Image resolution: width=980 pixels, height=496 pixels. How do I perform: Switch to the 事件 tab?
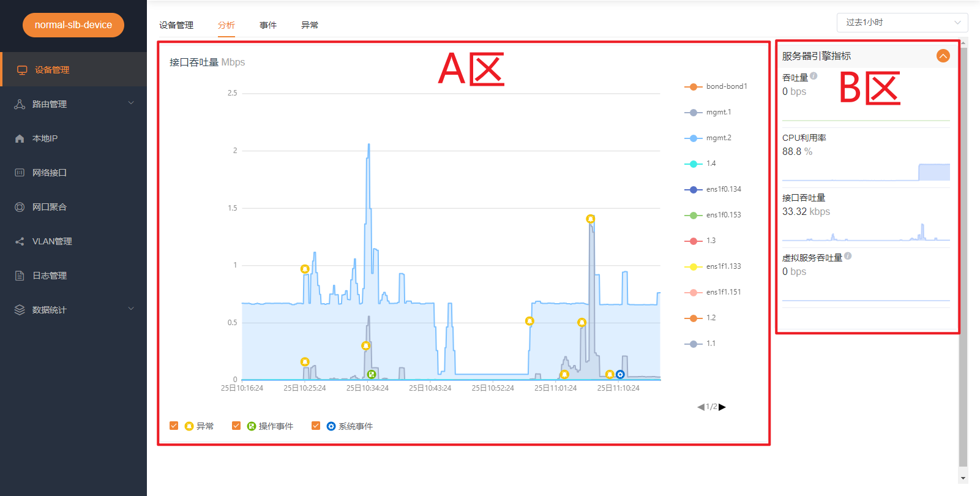pyautogui.click(x=268, y=25)
